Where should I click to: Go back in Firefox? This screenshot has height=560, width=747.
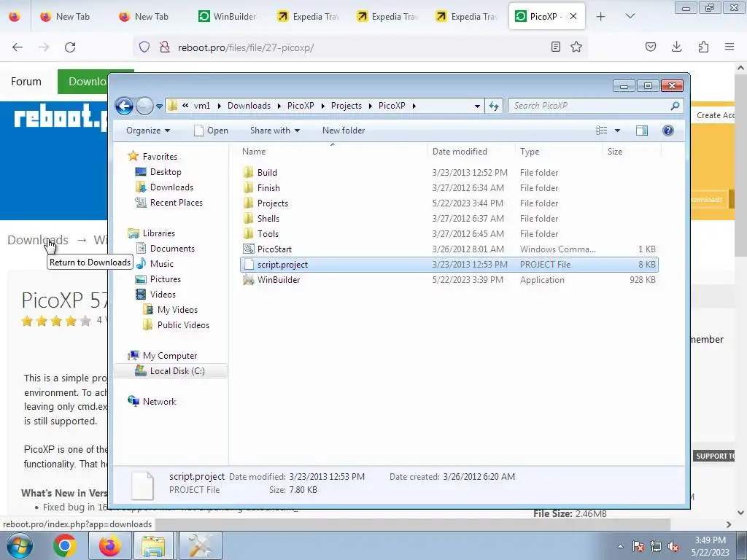coord(18,47)
